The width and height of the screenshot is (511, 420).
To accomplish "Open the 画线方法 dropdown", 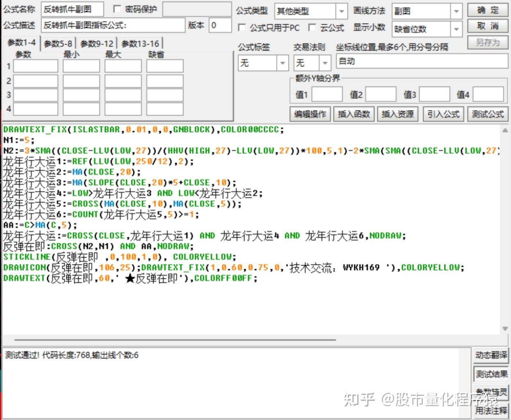I will coord(427,11).
